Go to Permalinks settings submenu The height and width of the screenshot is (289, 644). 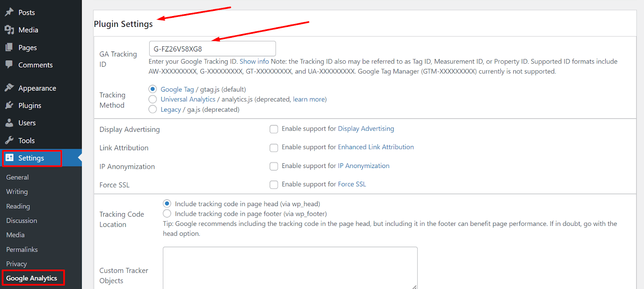22,250
